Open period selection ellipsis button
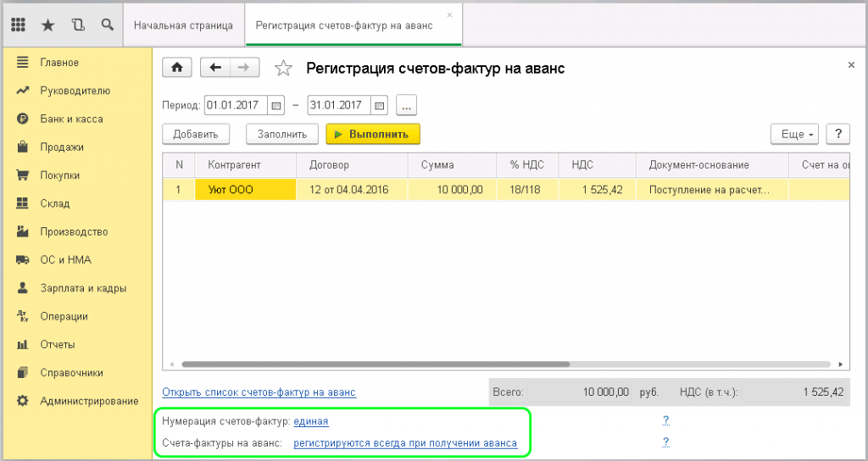 [x=408, y=106]
